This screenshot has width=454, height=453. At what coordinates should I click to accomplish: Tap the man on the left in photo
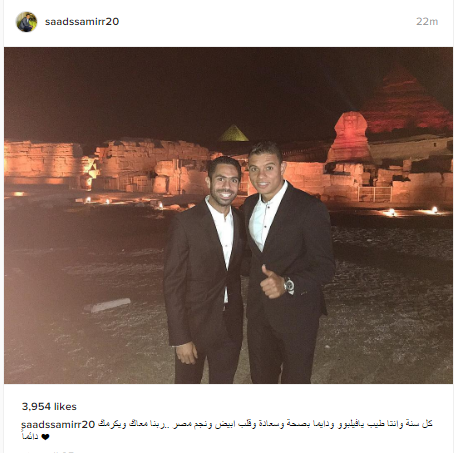point(205,270)
